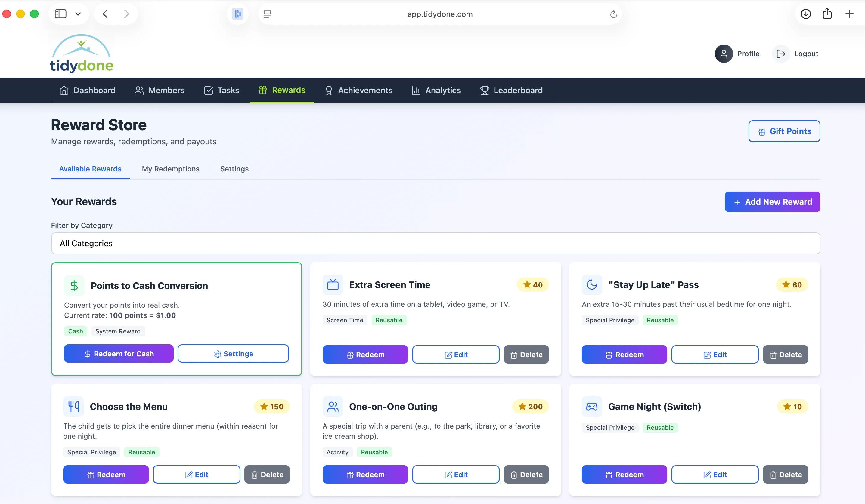The image size is (865, 504).
Task: Go to the Members nav item
Action: 160,90
